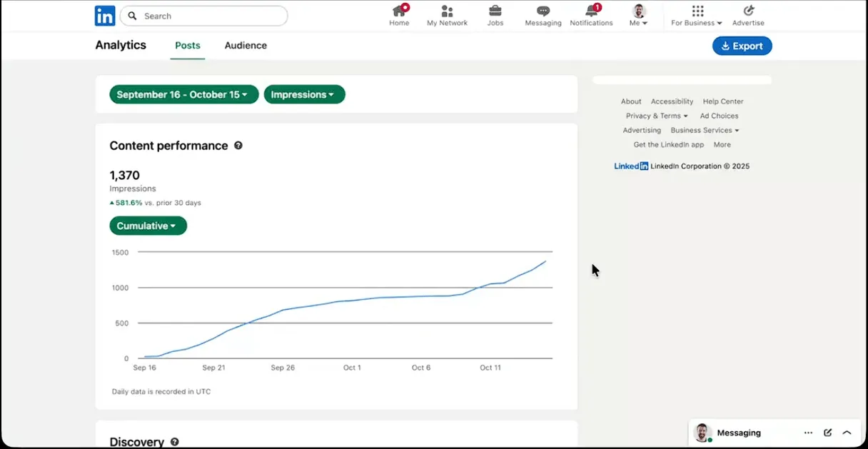Image resolution: width=868 pixels, height=449 pixels.
Task: Collapse the Messaging panel chevron
Action: pyautogui.click(x=847, y=432)
